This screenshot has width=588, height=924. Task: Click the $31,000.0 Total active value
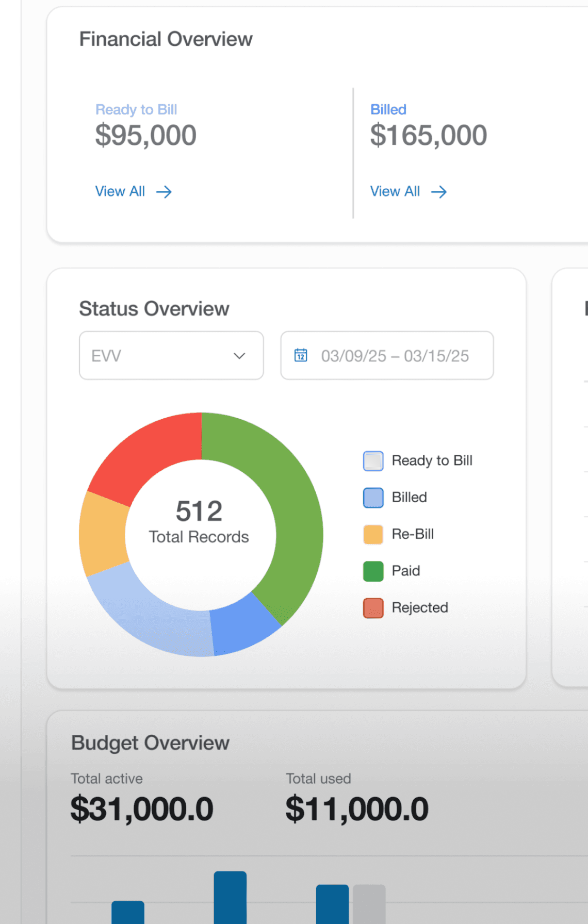[142, 808]
